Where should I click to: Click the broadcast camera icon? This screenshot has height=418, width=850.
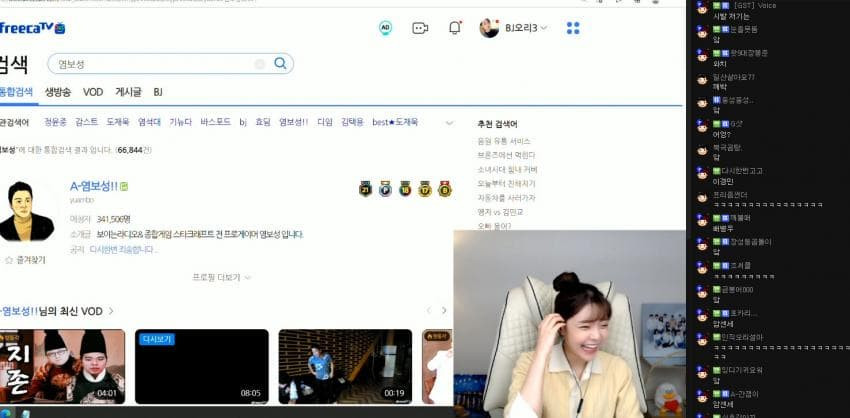point(420,28)
